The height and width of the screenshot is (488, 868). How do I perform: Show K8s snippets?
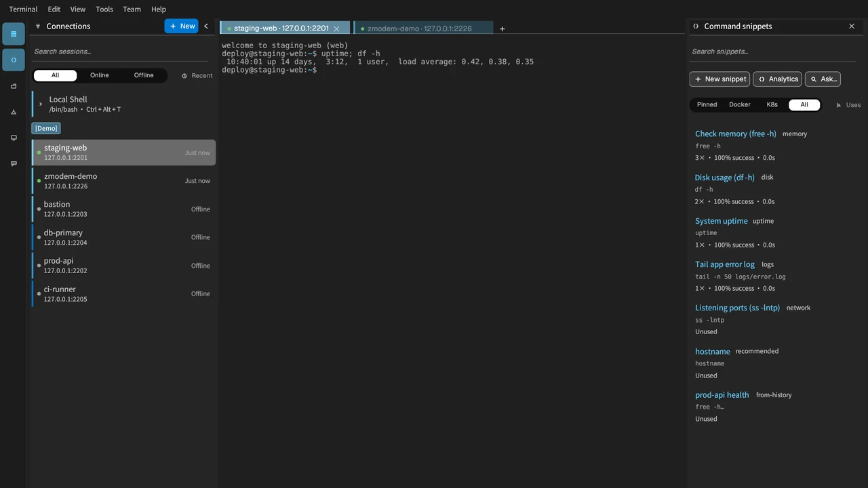(772, 104)
